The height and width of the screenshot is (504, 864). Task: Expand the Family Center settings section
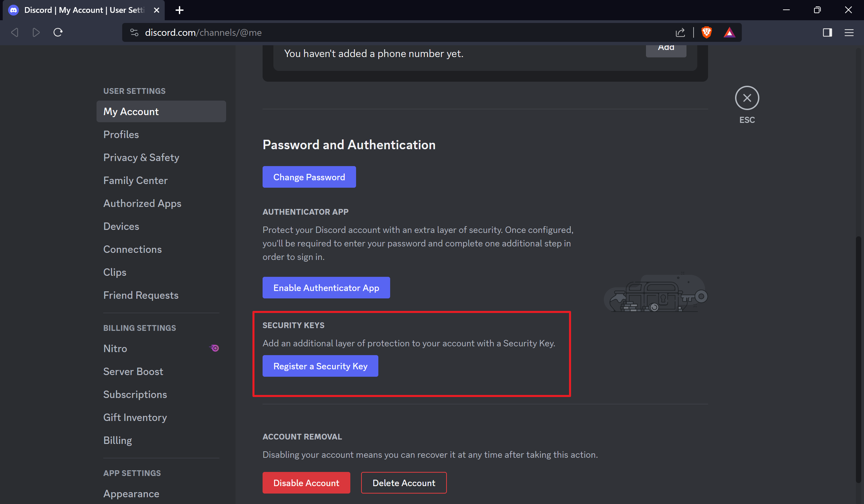click(135, 180)
